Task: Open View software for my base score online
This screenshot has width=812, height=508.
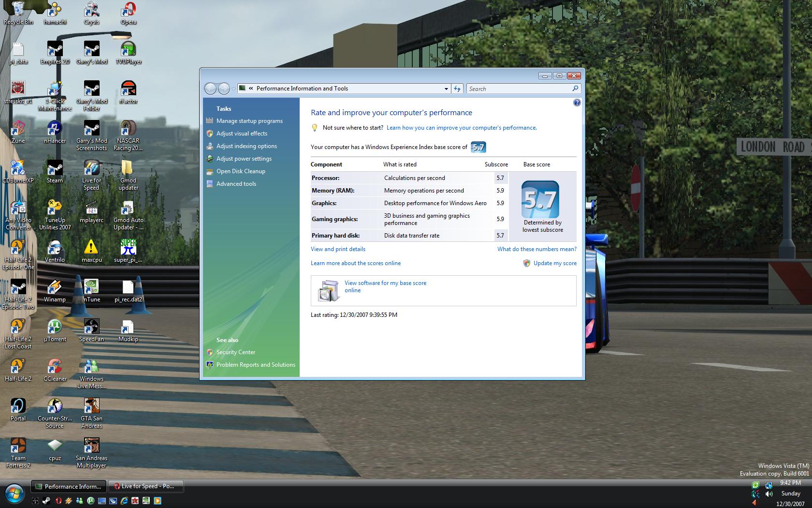Action: pyautogui.click(x=385, y=286)
